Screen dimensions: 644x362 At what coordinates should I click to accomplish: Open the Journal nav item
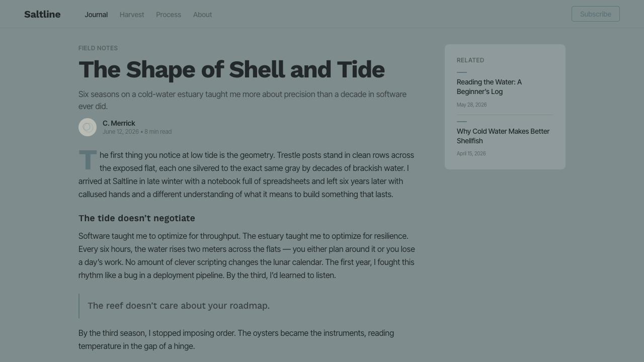[x=96, y=15]
